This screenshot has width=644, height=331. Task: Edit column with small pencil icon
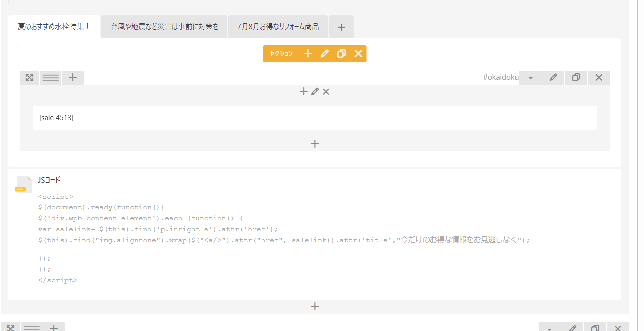pyautogui.click(x=315, y=92)
